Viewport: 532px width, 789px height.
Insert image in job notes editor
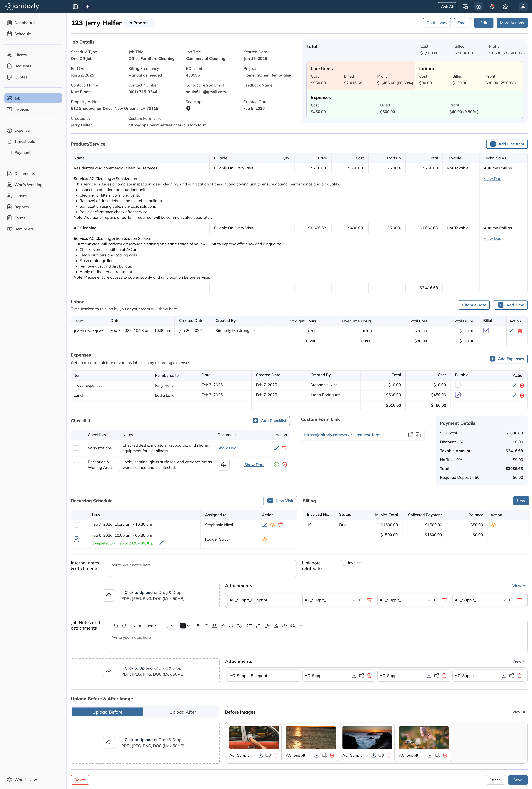(x=276, y=626)
